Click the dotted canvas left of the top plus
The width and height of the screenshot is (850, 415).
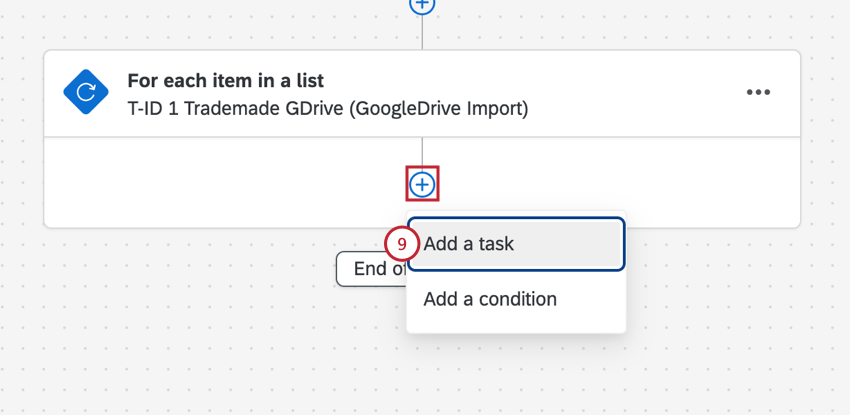(250, 20)
